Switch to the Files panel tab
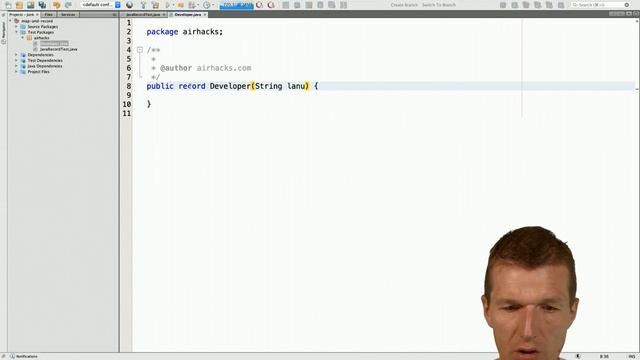Image resolution: width=640 pixels, height=360 pixels. 49,15
